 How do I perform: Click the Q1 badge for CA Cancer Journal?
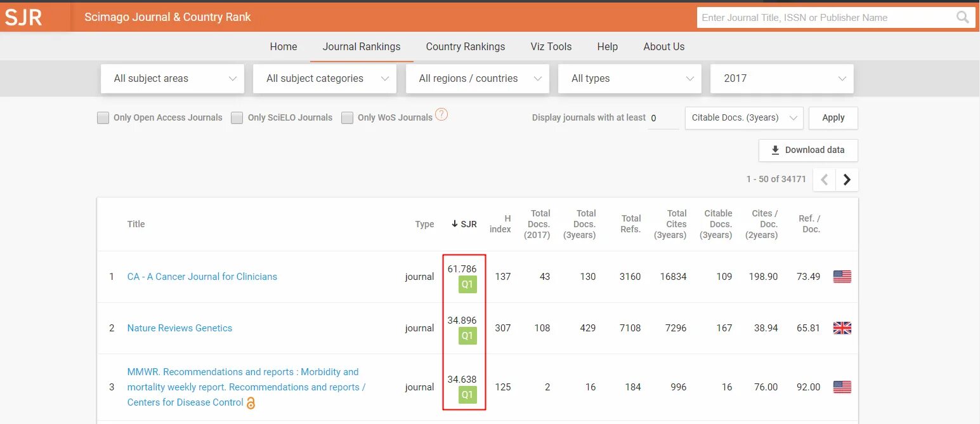[467, 285]
